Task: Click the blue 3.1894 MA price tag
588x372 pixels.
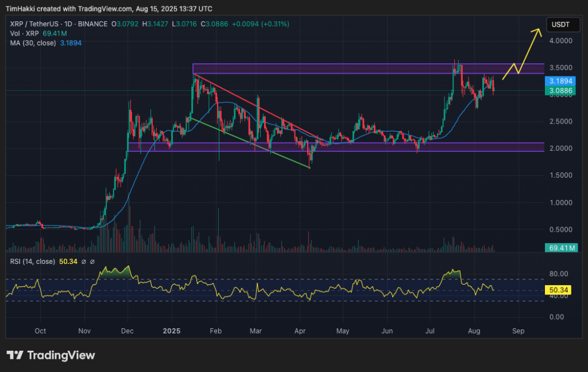Action: click(x=560, y=82)
